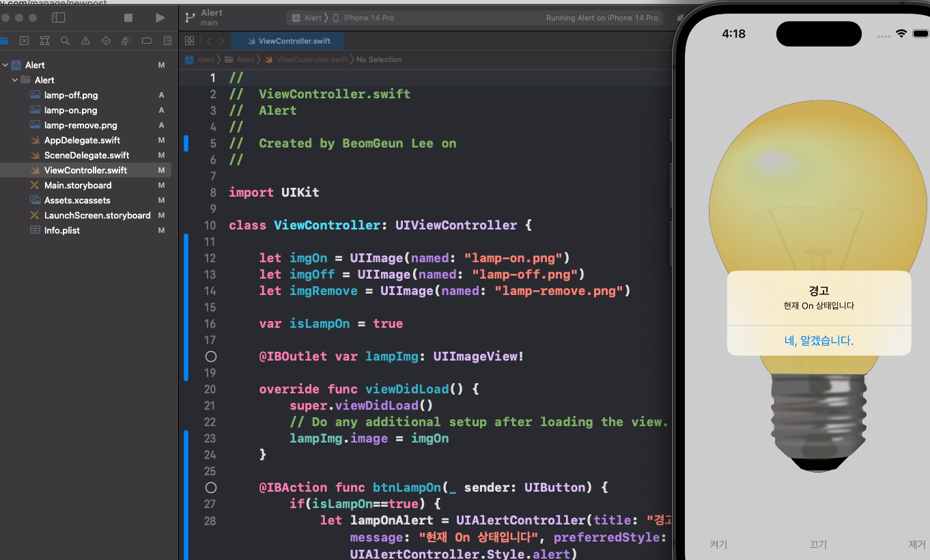Click the Run play button
Image resolution: width=930 pixels, height=560 pixels.
pyautogui.click(x=160, y=18)
